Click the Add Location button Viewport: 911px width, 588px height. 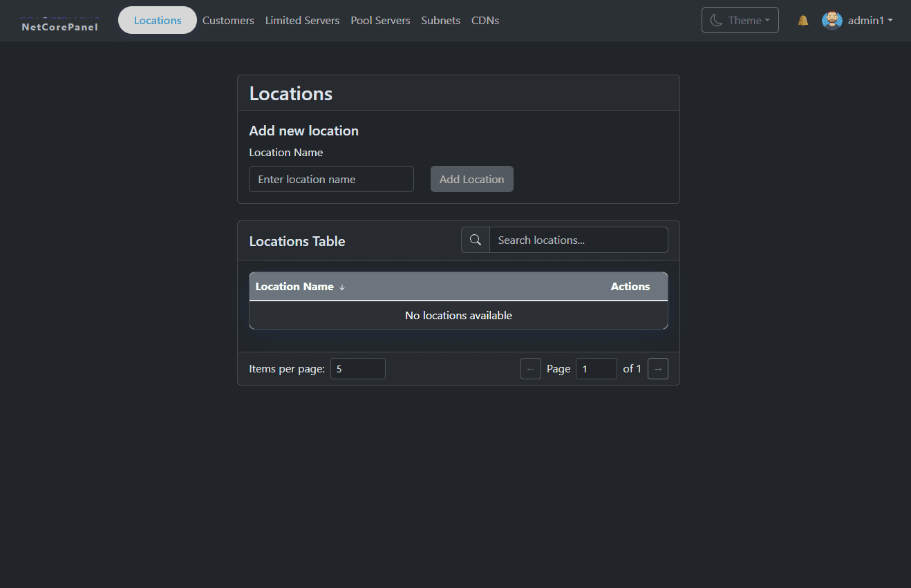point(472,179)
